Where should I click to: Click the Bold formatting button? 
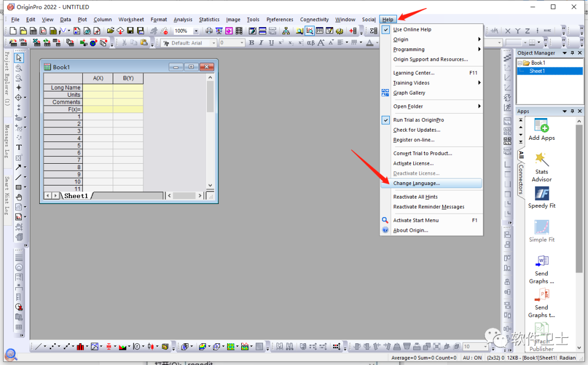coord(252,43)
